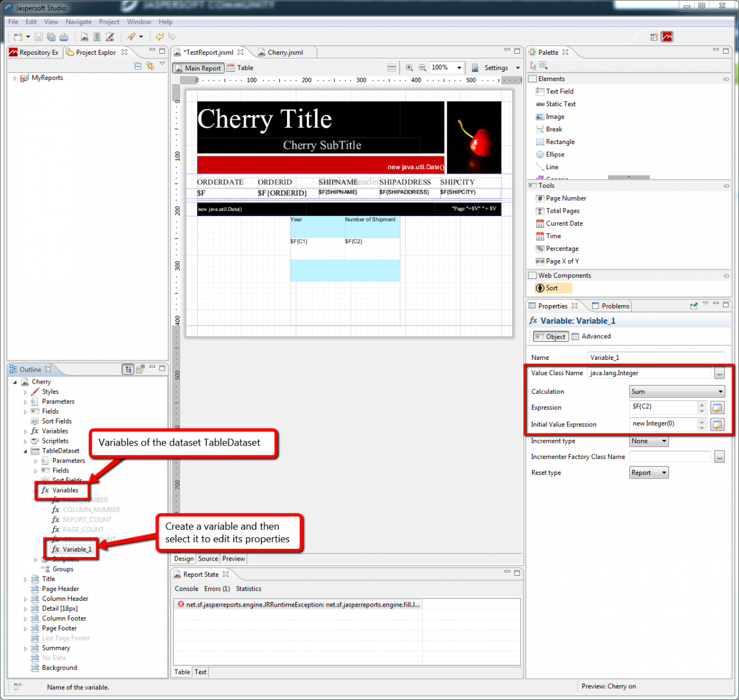Open the Initial Value Expression editor button
739x700 pixels.
pos(717,425)
